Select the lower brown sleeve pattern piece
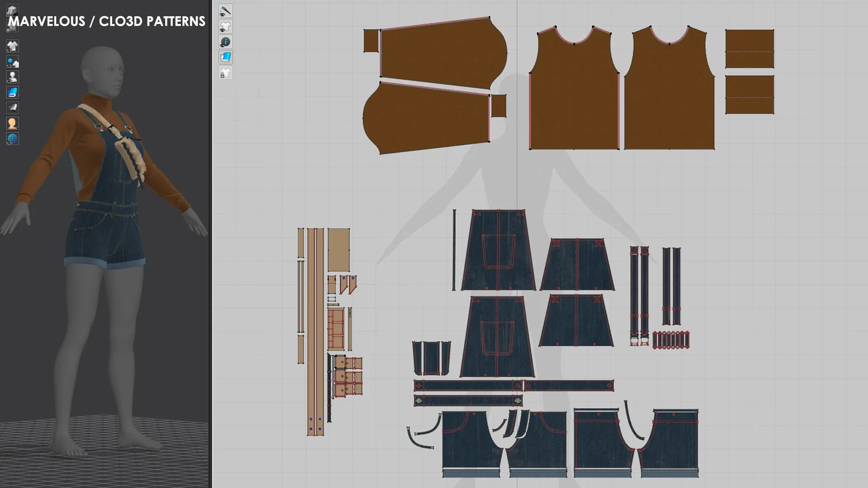 [425, 118]
